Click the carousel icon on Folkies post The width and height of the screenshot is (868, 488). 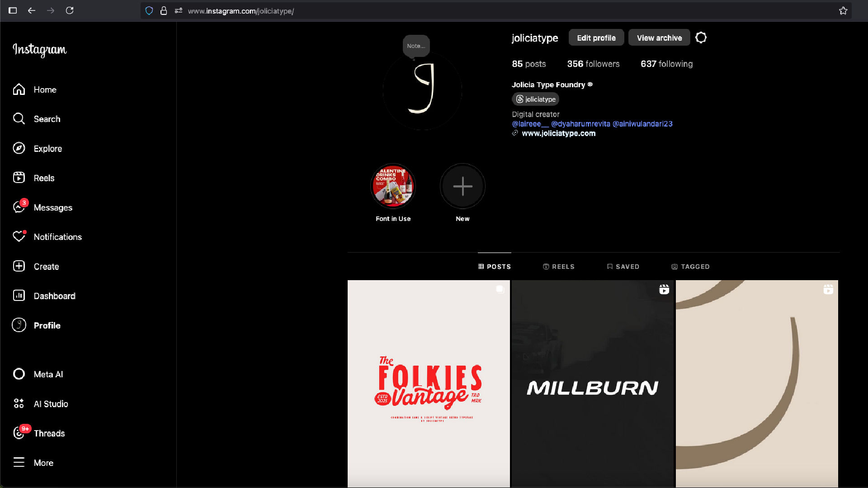500,289
